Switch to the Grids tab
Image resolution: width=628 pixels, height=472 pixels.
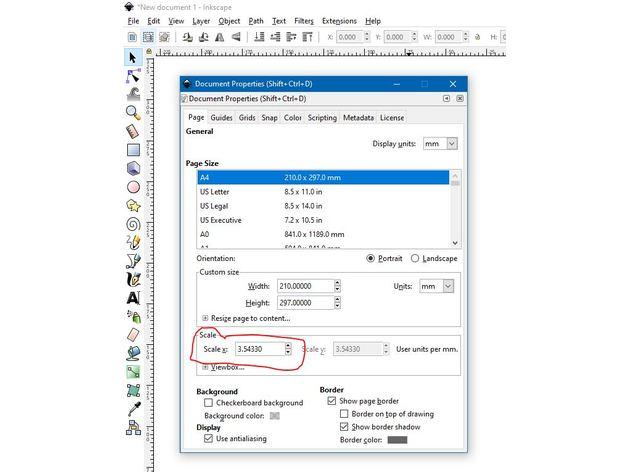pyautogui.click(x=247, y=118)
